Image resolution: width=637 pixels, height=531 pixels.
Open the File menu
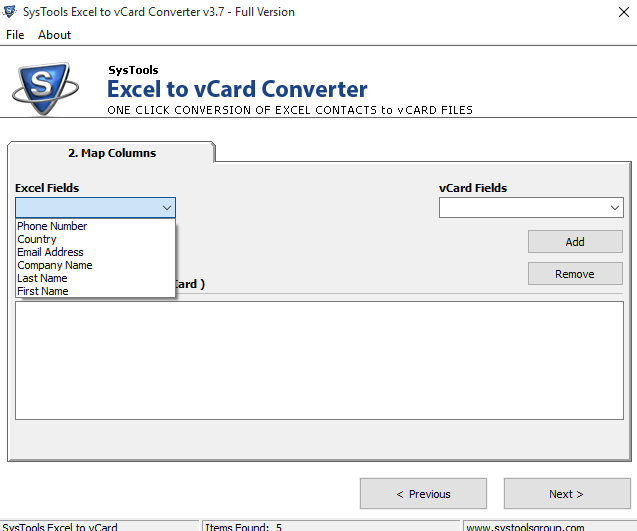coord(15,35)
